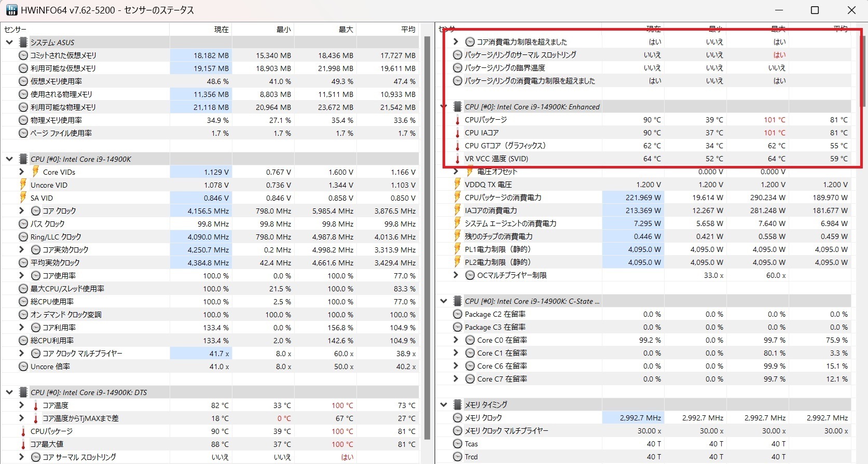Click the thermometer icon beside コア最大値
The width and height of the screenshot is (868, 464).
tap(23, 444)
